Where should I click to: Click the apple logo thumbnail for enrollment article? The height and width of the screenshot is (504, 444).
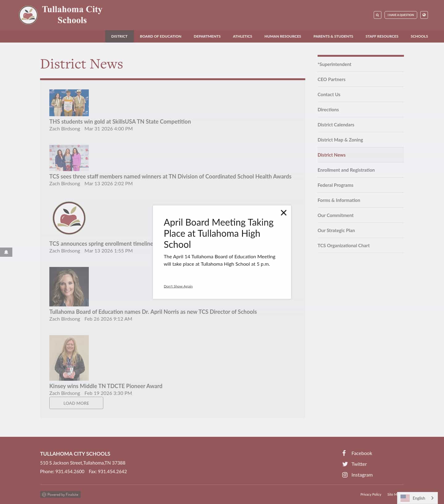tap(69, 218)
